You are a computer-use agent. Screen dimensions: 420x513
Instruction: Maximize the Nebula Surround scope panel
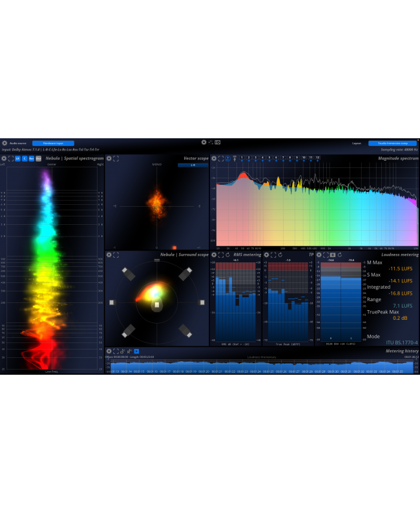point(116,255)
